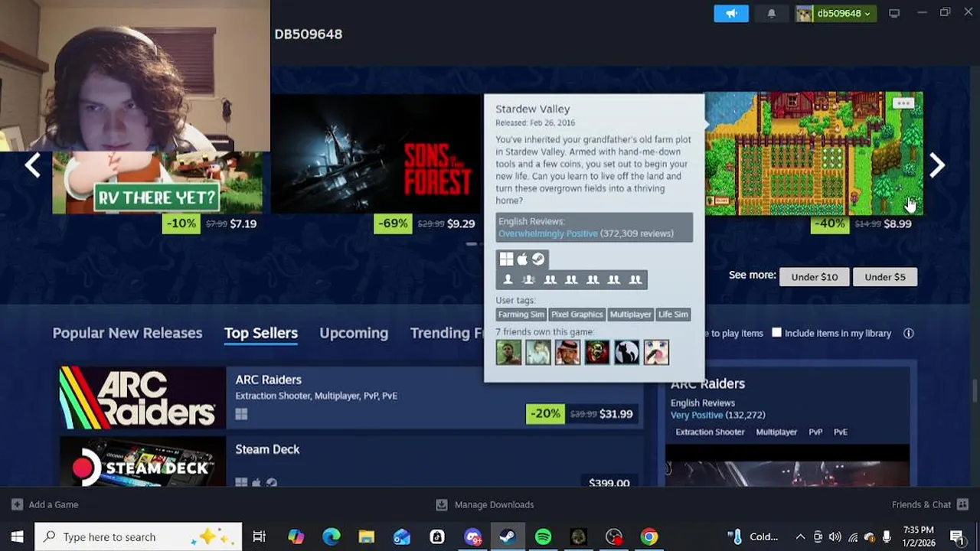980x551 pixels.
Task: Click the -20% discount badge for ARC Raiders
Action: coord(545,414)
